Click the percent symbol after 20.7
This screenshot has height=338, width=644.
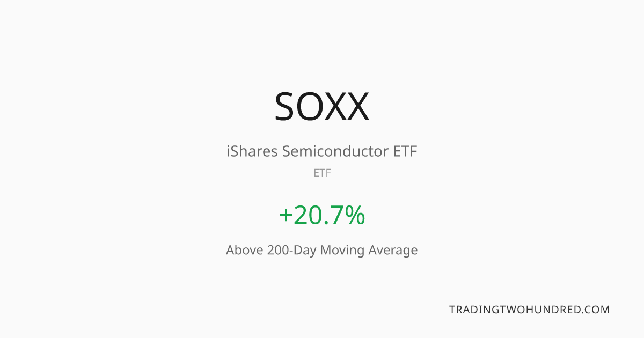click(x=355, y=215)
